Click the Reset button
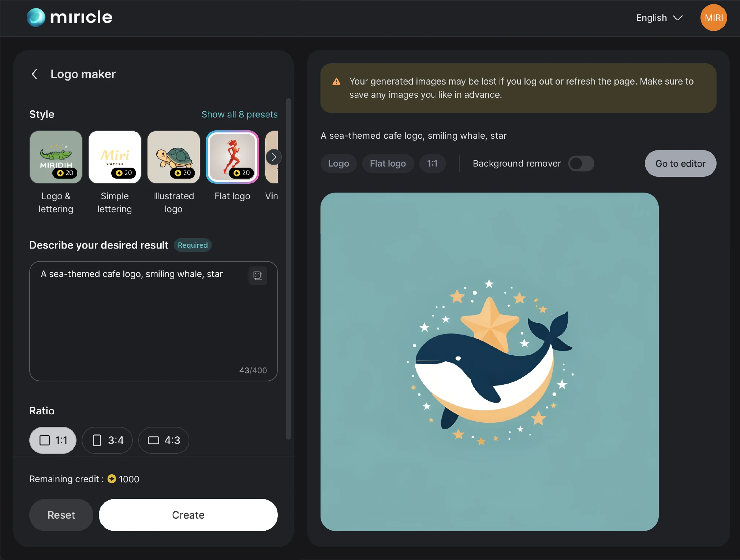This screenshot has width=740, height=560. [61, 515]
